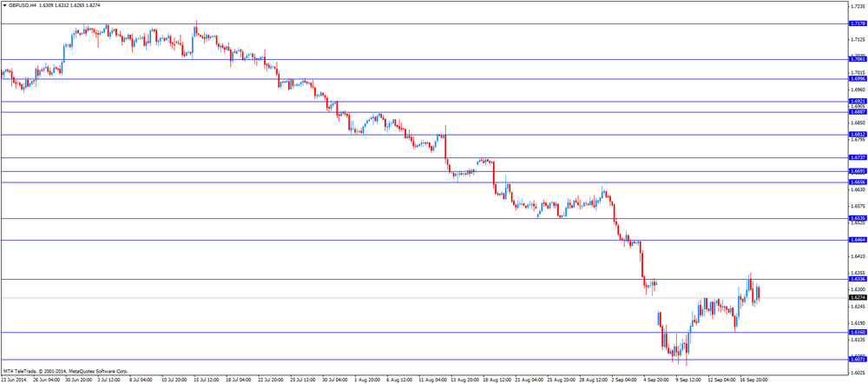Click the 22 Jul 20:00 time label
The image size is (868, 384).
coord(269,381)
